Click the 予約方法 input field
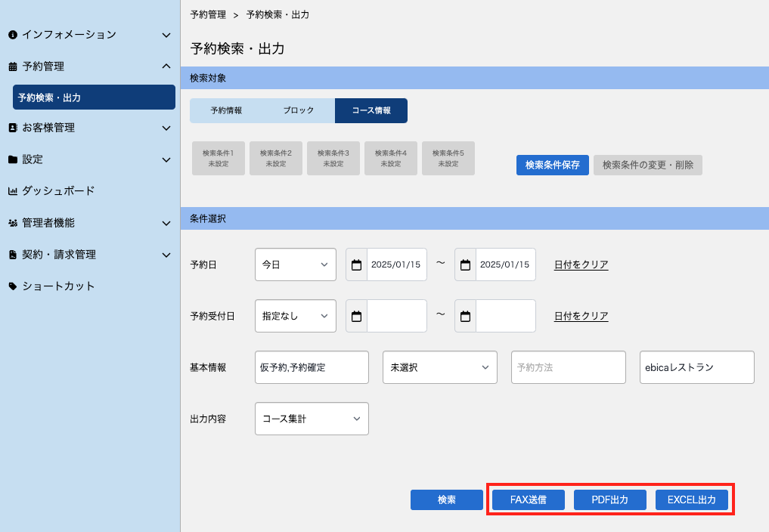This screenshot has height=532, width=769. point(569,367)
